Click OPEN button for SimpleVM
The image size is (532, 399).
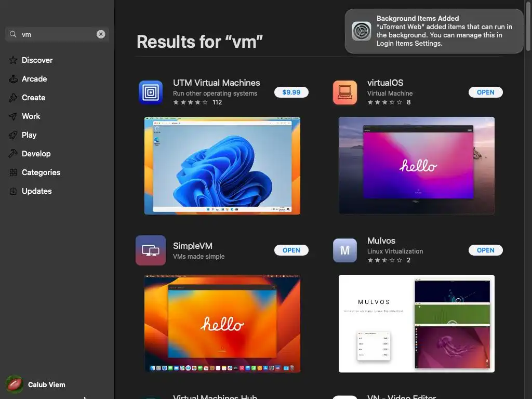click(x=291, y=250)
